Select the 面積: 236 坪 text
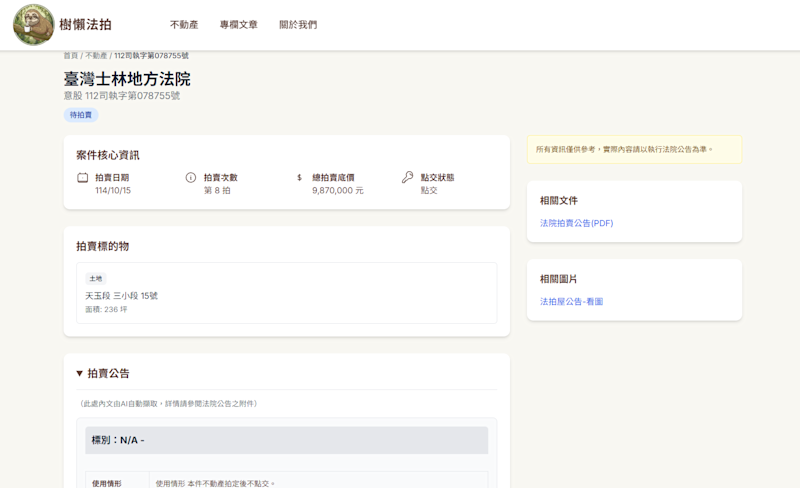 point(106,309)
